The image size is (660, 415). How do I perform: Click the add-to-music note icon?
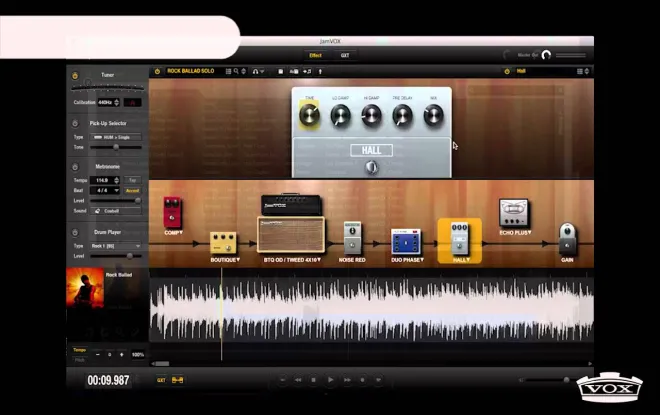click(x=307, y=72)
